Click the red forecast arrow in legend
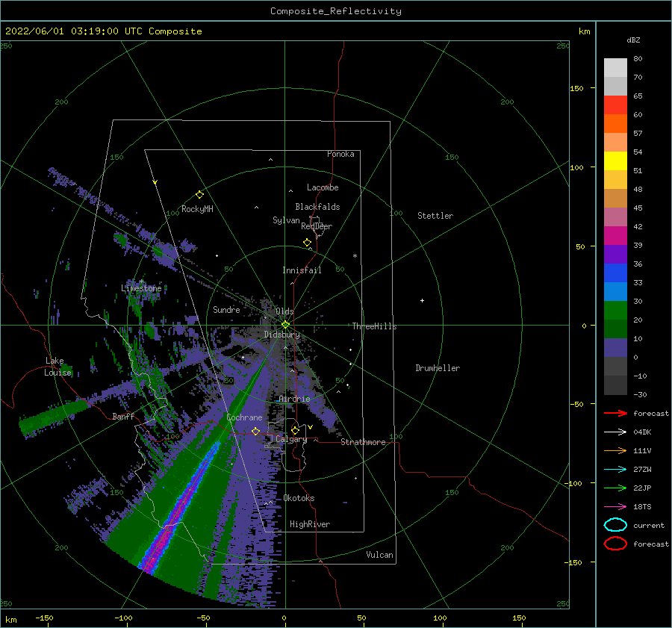The width and height of the screenshot is (672, 628). [615, 413]
